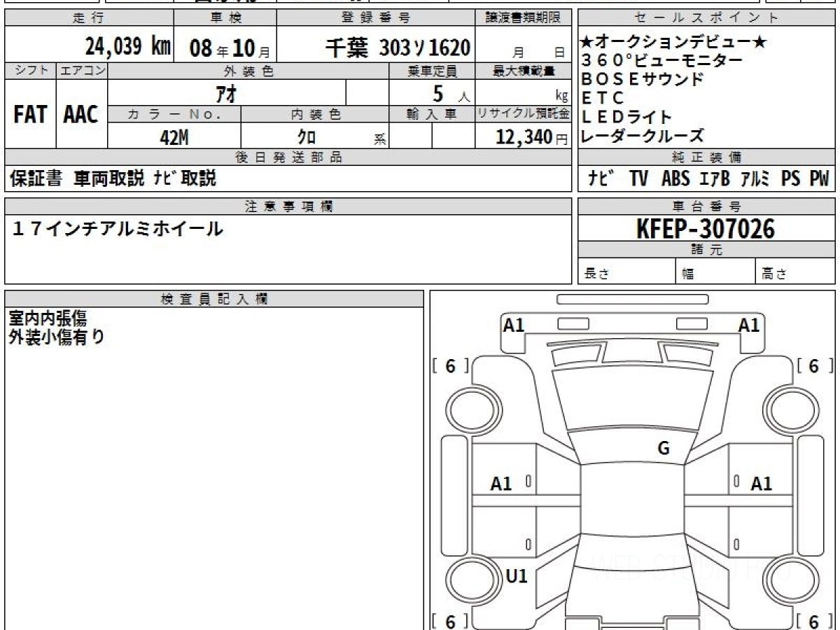The height and width of the screenshot is (630, 840).
Task: Click the G mark on the windshield
Action: tap(664, 449)
